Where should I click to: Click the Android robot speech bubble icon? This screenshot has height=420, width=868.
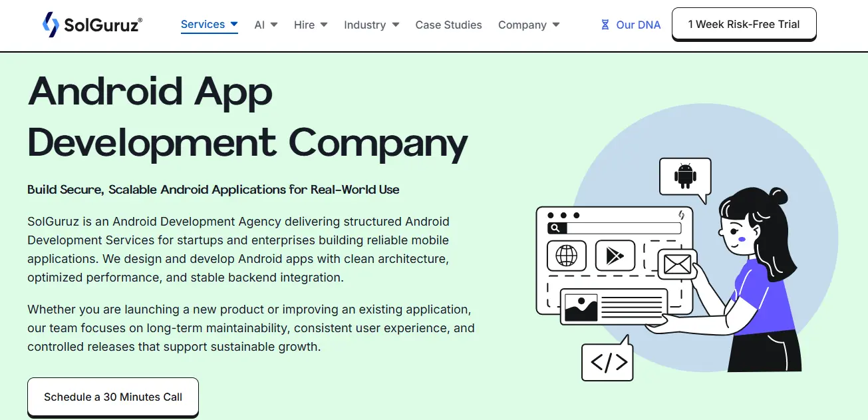[x=684, y=176]
